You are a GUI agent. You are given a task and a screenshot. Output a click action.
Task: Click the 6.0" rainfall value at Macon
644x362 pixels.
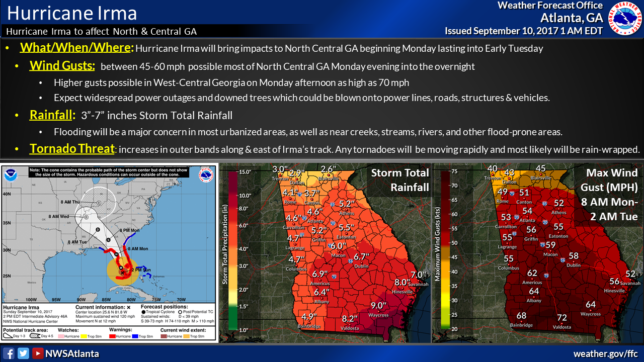[339, 246]
